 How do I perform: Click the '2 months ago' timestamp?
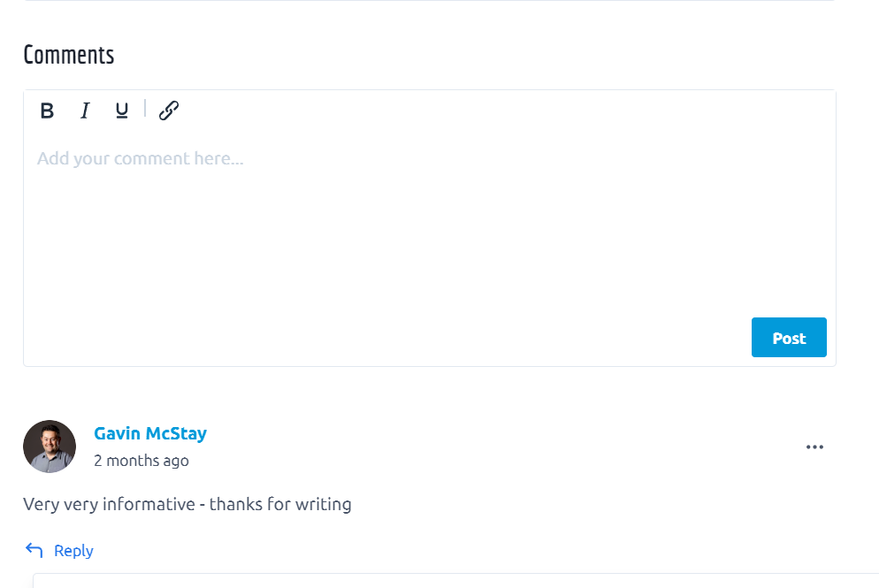(141, 461)
